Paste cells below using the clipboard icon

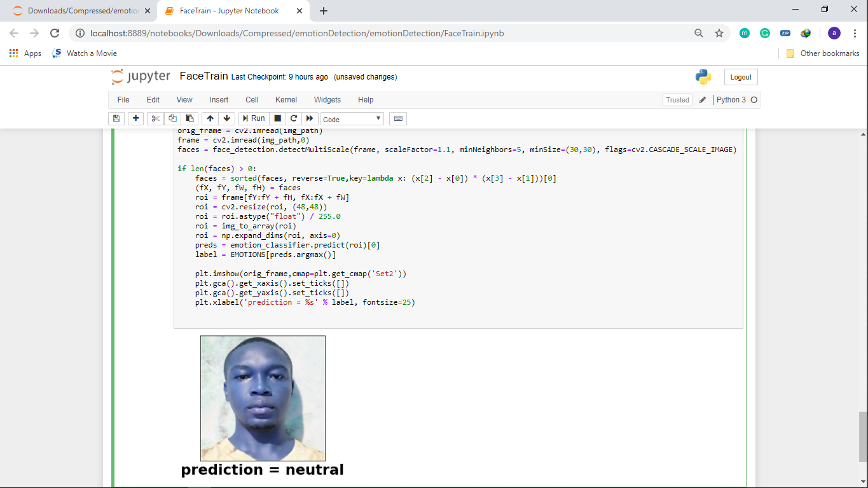coord(189,118)
